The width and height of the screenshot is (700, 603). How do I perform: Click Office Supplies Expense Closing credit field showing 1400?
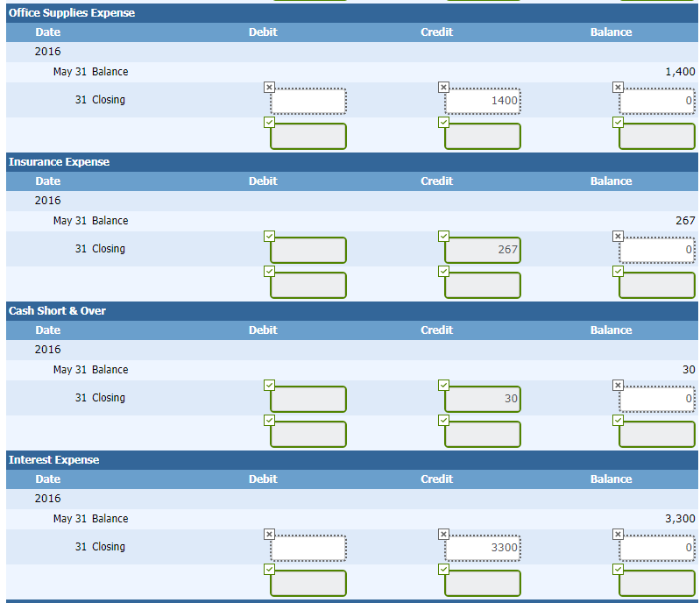[483, 101]
